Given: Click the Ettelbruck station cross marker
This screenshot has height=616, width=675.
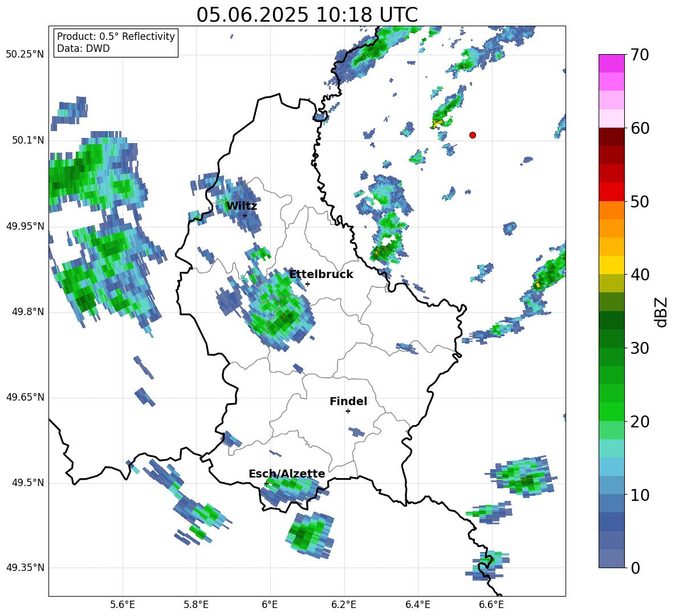Looking at the screenshot, I should click(307, 284).
